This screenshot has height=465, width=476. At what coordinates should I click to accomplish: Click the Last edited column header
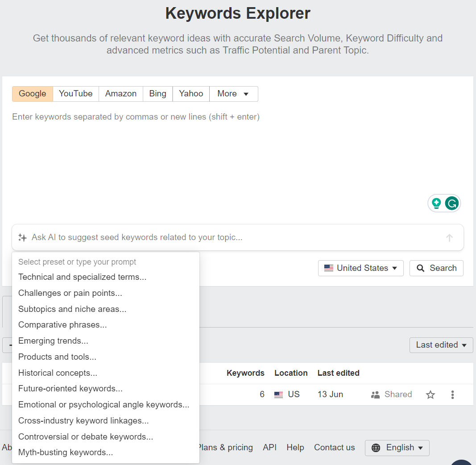[339, 373]
